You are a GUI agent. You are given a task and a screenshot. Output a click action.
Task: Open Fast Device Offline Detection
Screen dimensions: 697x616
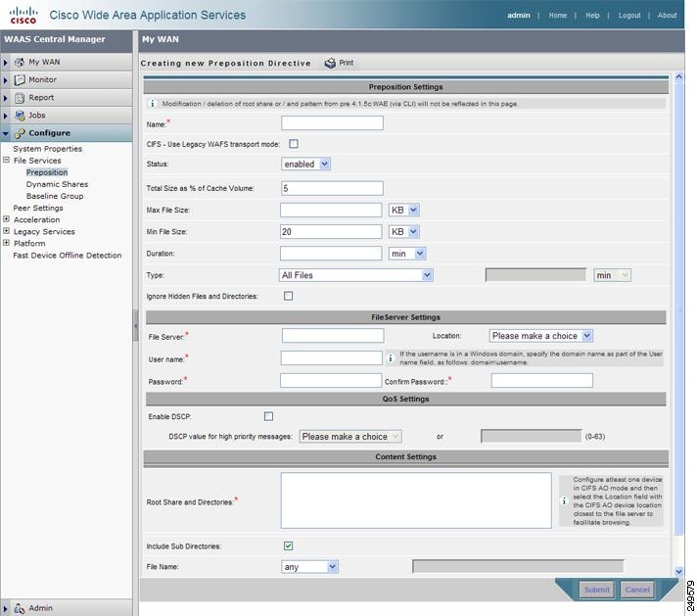coord(68,256)
